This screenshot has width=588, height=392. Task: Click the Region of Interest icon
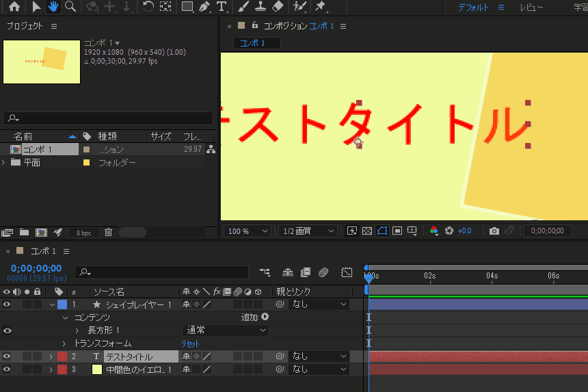point(397,231)
